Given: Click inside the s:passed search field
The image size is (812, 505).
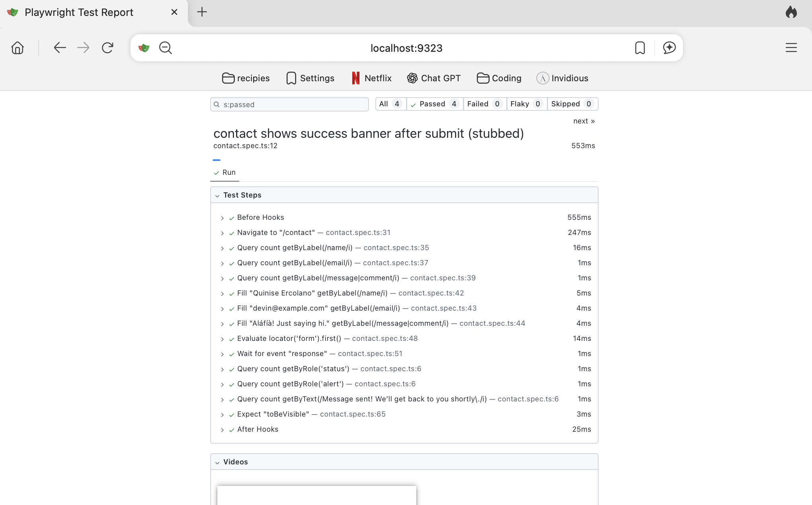Looking at the screenshot, I should pyautogui.click(x=289, y=104).
